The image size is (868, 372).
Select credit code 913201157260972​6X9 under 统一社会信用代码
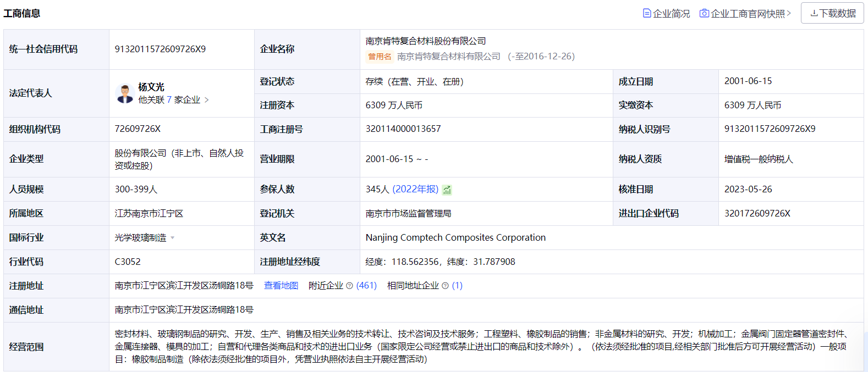click(160, 49)
